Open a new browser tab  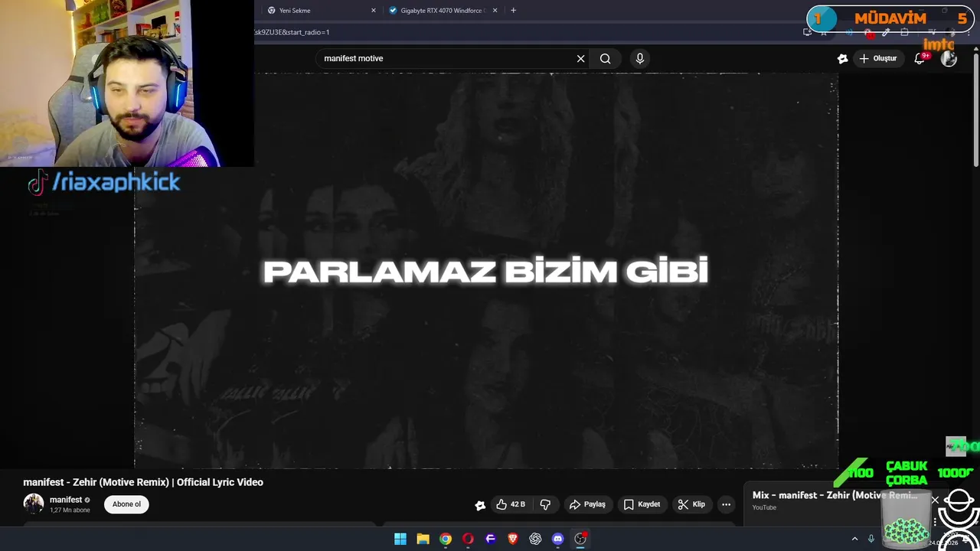click(513, 11)
